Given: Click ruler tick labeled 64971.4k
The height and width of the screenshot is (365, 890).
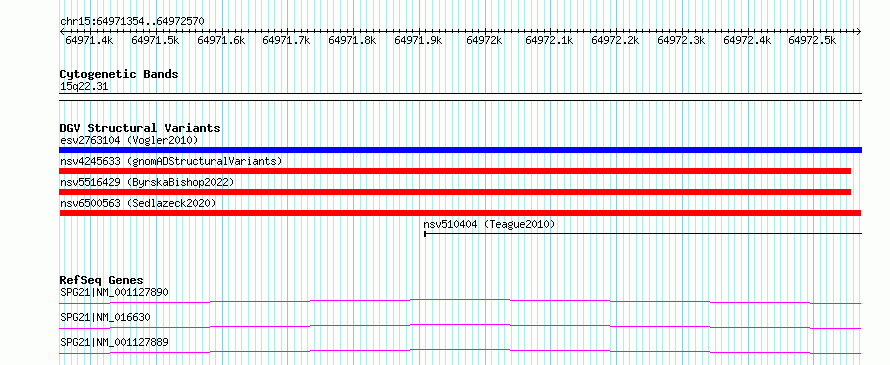Looking at the screenshot, I should click(89, 40).
